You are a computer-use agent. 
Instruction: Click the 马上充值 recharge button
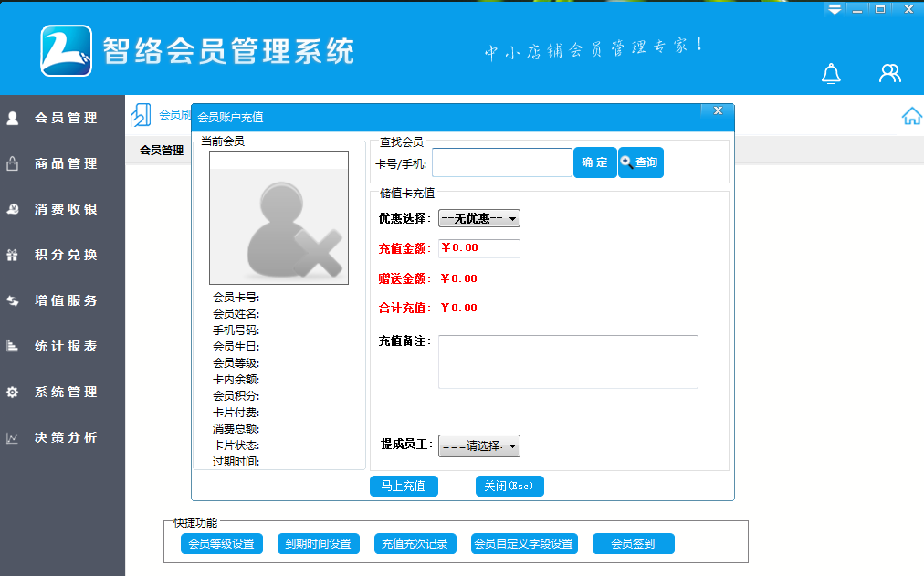404,487
